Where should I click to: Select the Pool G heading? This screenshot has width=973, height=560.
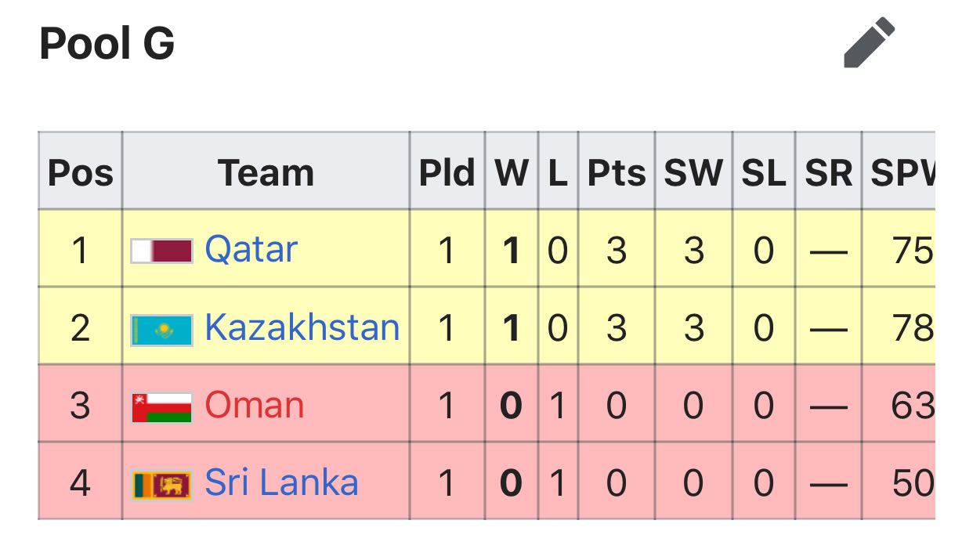click(107, 43)
